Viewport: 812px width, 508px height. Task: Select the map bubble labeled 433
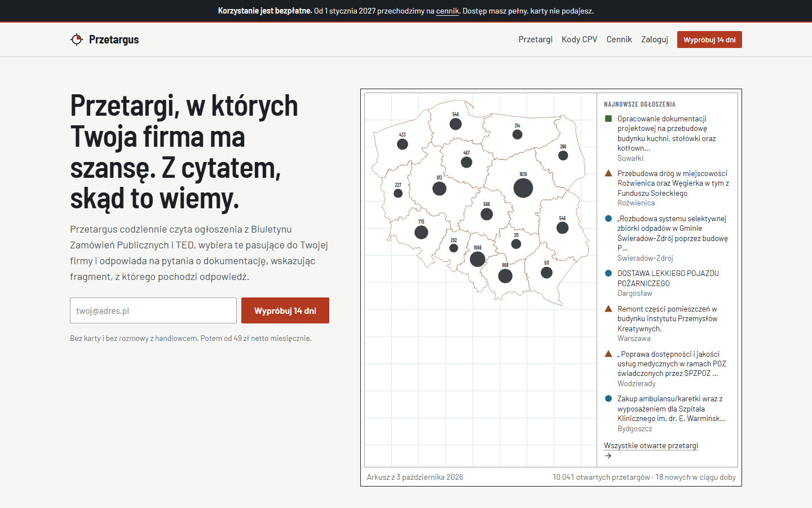[x=403, y=144]
